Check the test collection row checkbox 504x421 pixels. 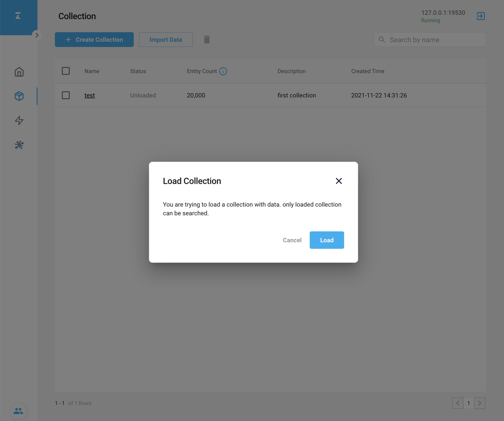tap(66, 95)
